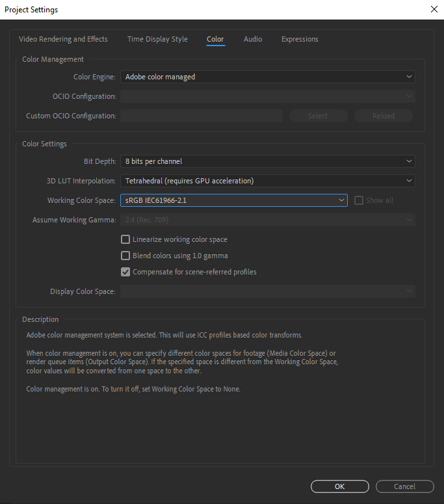Open the Assume Working Gamma dropdown

[267, 220]
